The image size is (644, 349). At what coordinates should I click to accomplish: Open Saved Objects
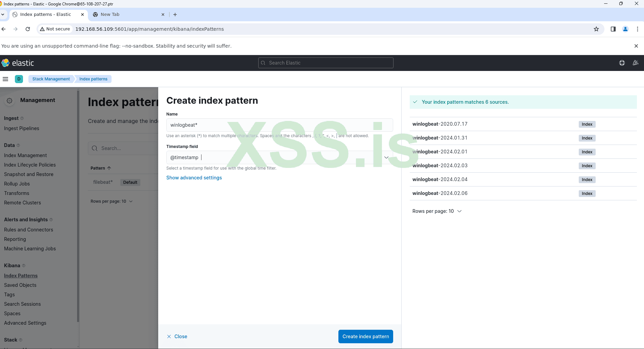point(20,285)
